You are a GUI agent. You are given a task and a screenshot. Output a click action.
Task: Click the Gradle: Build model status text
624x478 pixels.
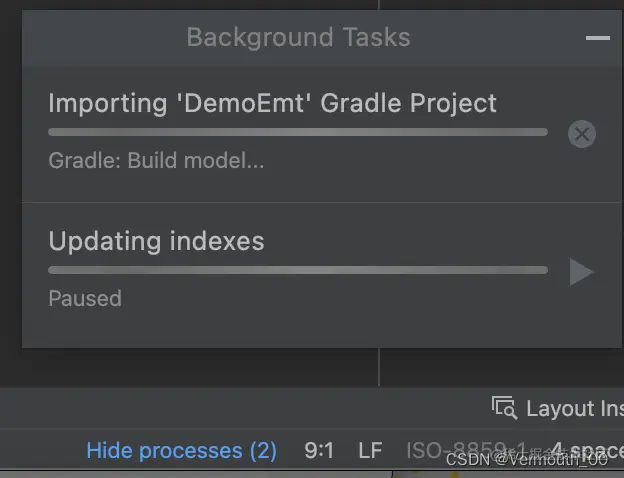(156, 161)
